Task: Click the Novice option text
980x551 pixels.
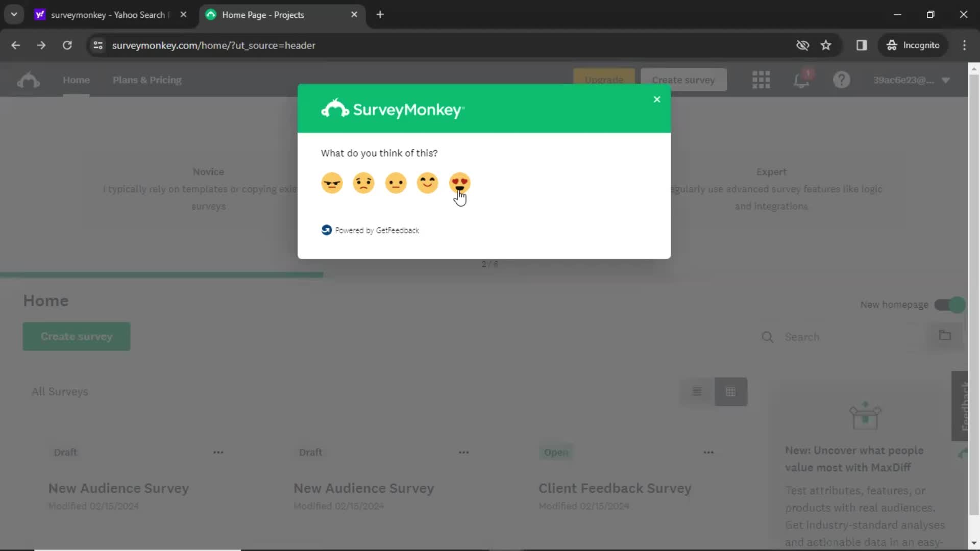Action: 208,172
